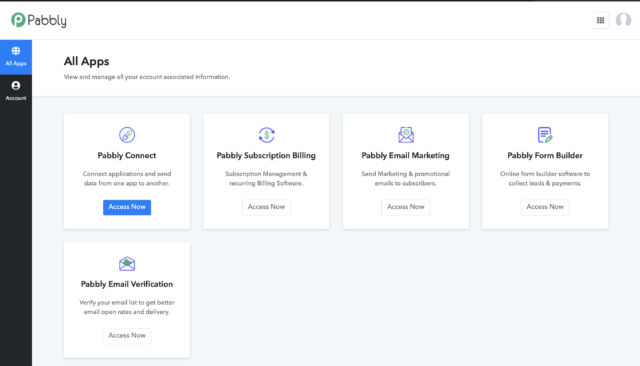Click Access Now for Email Marketing
This screenshot has width=640, height=366.
[x=406, y=207]
